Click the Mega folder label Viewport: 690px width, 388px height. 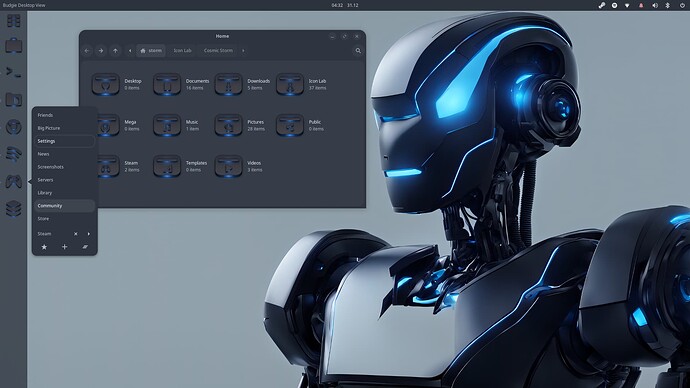tap(130, 122)
